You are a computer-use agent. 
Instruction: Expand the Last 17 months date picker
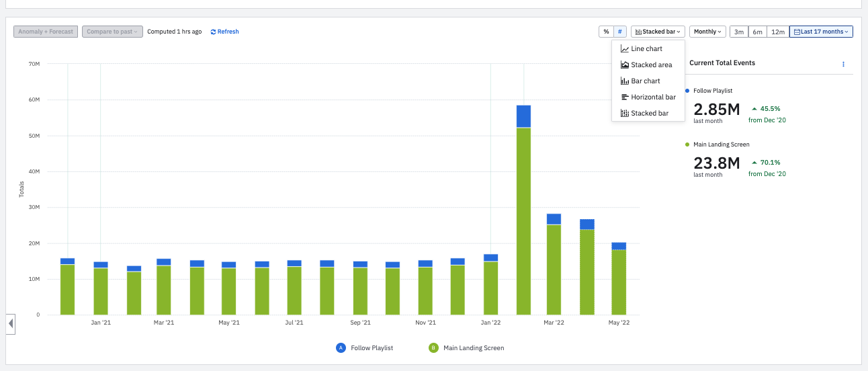click(x=821, y=32)
